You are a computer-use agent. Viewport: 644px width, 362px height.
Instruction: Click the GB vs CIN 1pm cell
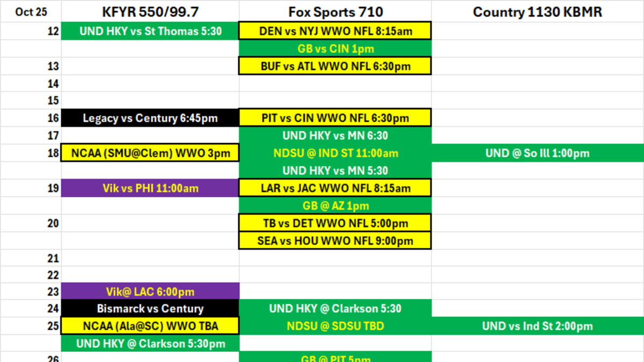tap(335, 49)
